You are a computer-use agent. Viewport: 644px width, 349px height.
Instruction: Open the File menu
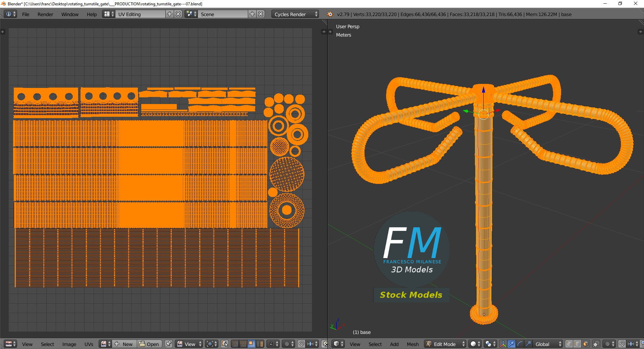(25, 14)
